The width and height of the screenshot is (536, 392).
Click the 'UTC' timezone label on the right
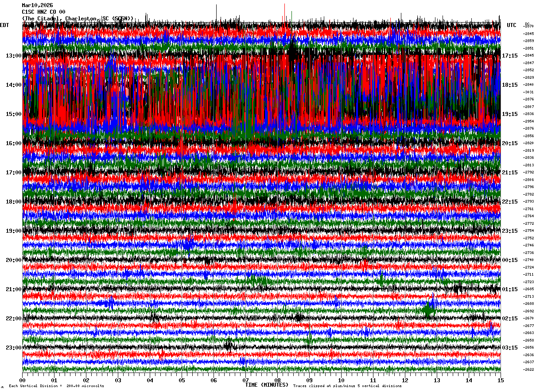click(x=512, y=25)
